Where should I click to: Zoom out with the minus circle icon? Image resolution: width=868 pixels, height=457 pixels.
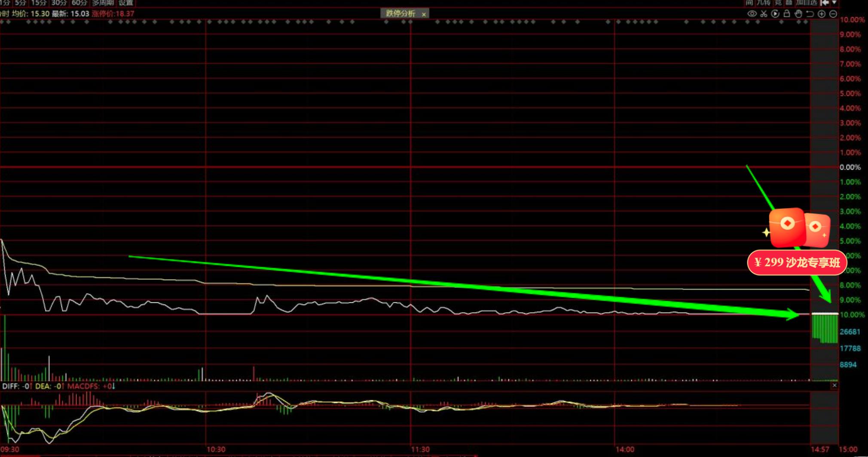[833, 14]
